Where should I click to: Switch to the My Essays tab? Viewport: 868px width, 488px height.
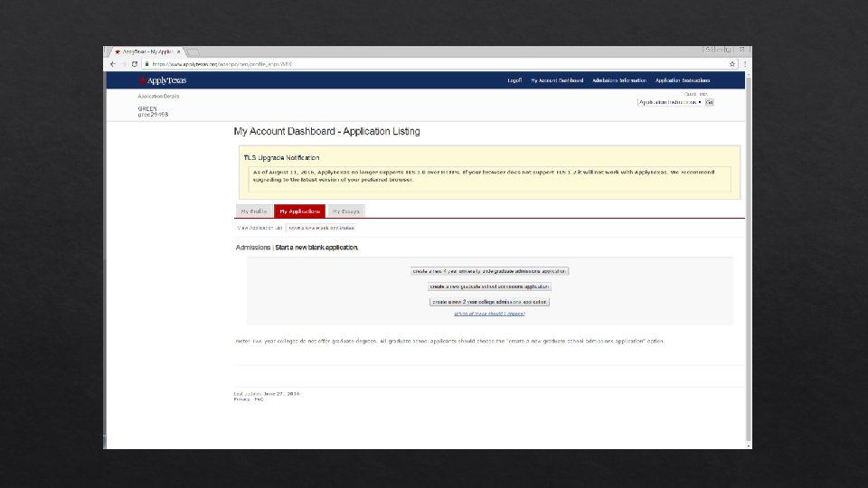pyautogui.click(x=346, y=211)
